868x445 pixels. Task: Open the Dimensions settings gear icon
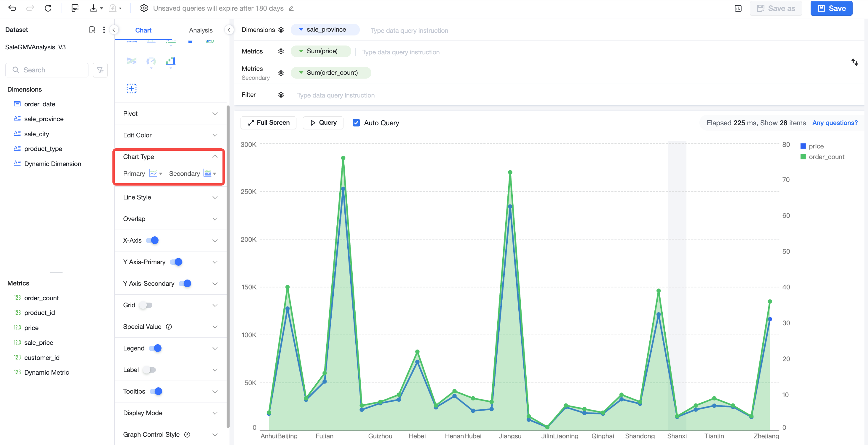281,30
